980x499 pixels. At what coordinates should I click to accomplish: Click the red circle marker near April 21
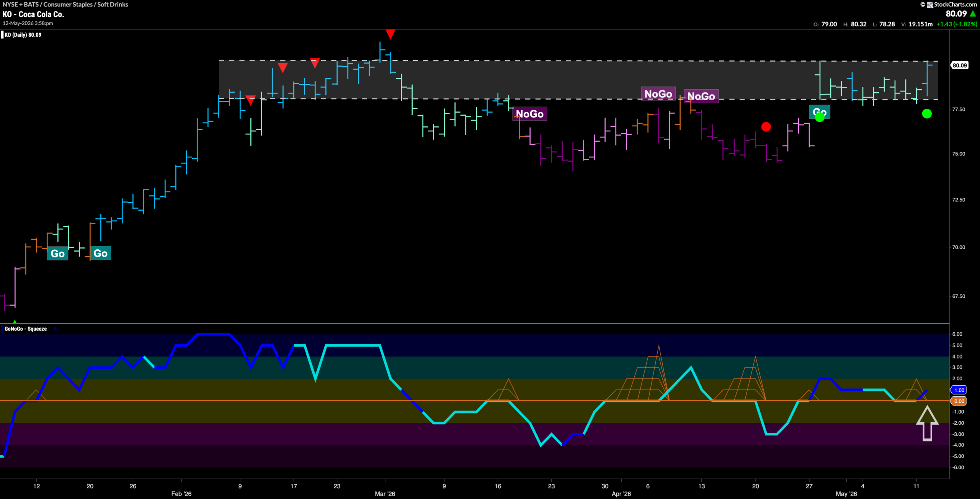[x=766, y=127]
